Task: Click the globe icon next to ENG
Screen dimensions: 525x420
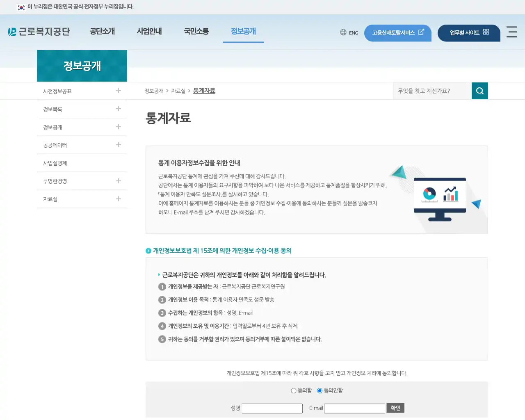Action: pos(343,32)
